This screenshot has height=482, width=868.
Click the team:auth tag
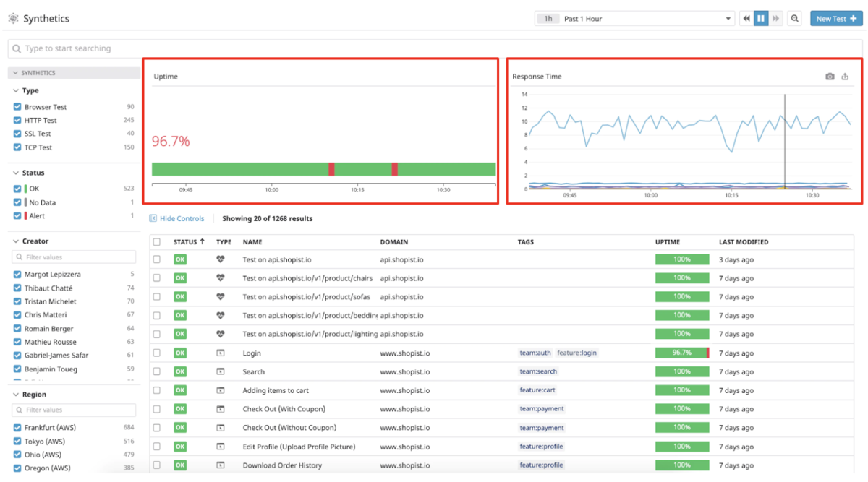tap(535, 353)
